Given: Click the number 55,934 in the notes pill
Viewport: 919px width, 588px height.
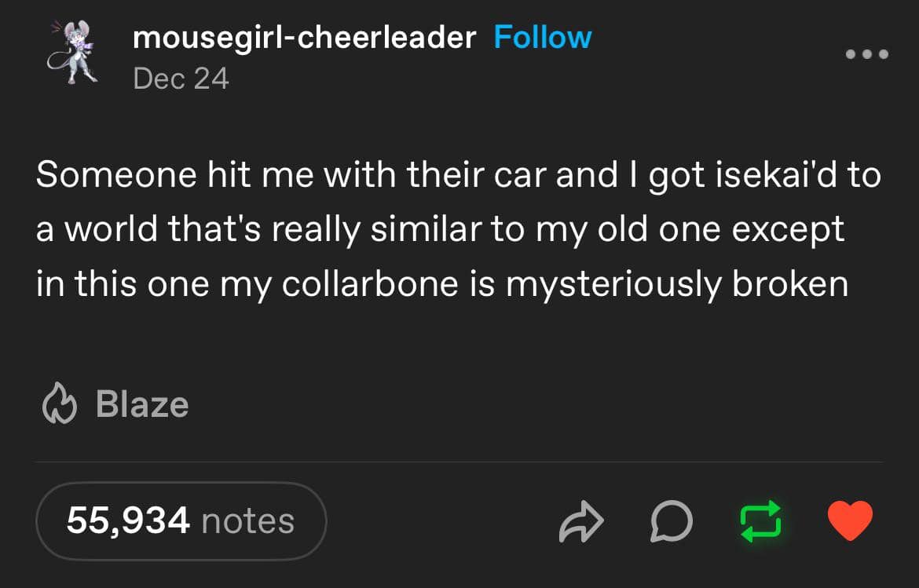Looking at the screenshot, I should pos(128,520).
